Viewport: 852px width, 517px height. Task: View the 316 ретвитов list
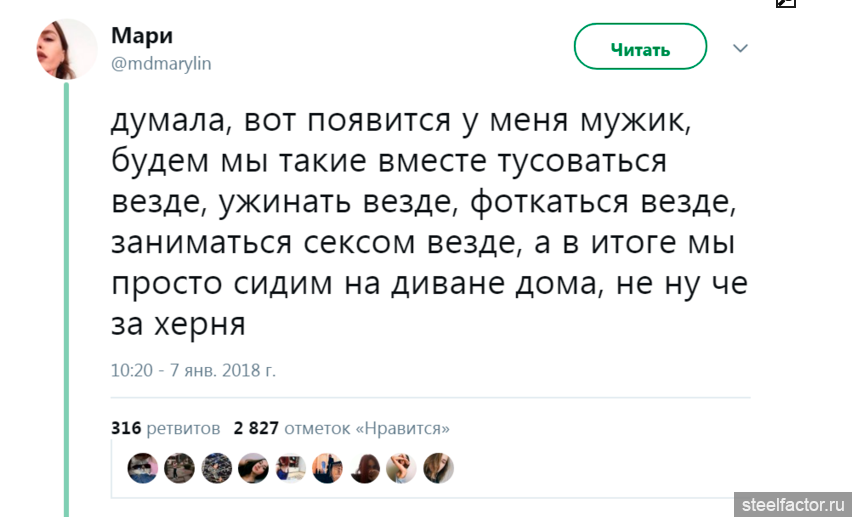click(165, 428)
